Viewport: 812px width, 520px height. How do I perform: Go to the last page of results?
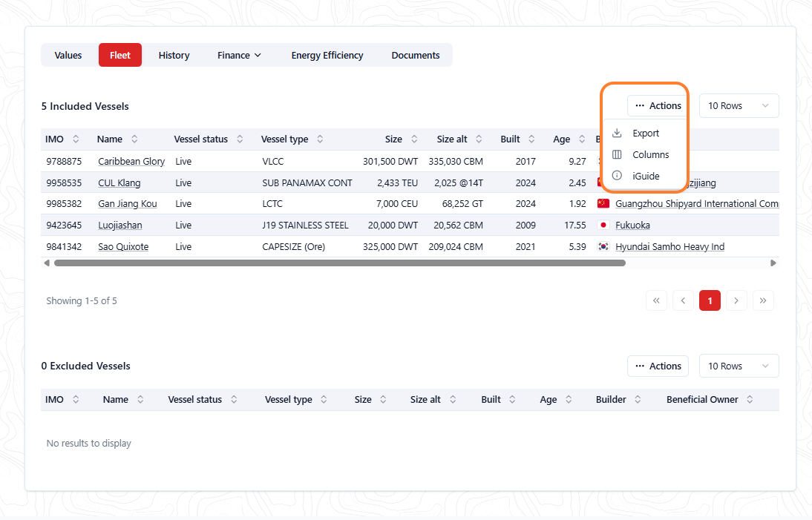(x=763, y=300)
